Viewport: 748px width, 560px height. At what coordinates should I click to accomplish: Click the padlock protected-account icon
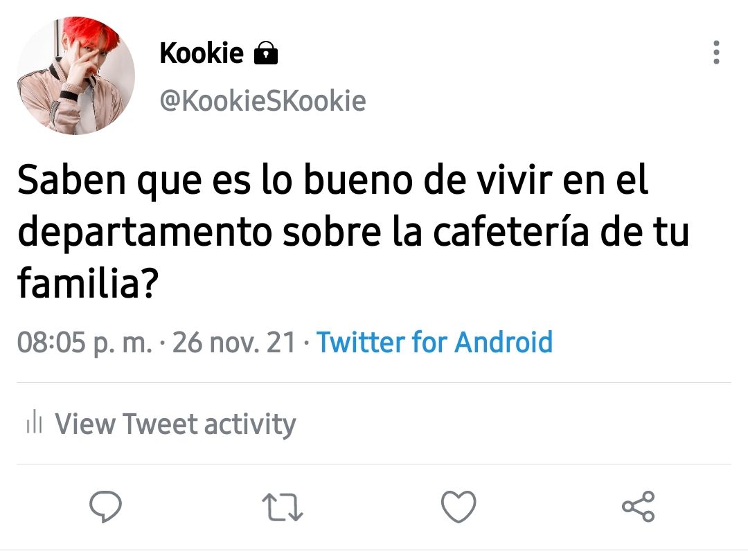pyautogui.click(x=266, y=53)
